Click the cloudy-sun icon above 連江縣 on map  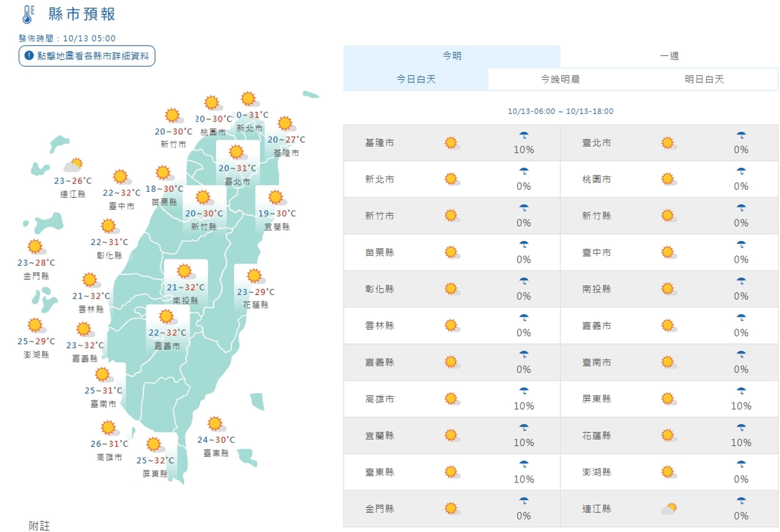pyautogui.click(x=73, y=165)
